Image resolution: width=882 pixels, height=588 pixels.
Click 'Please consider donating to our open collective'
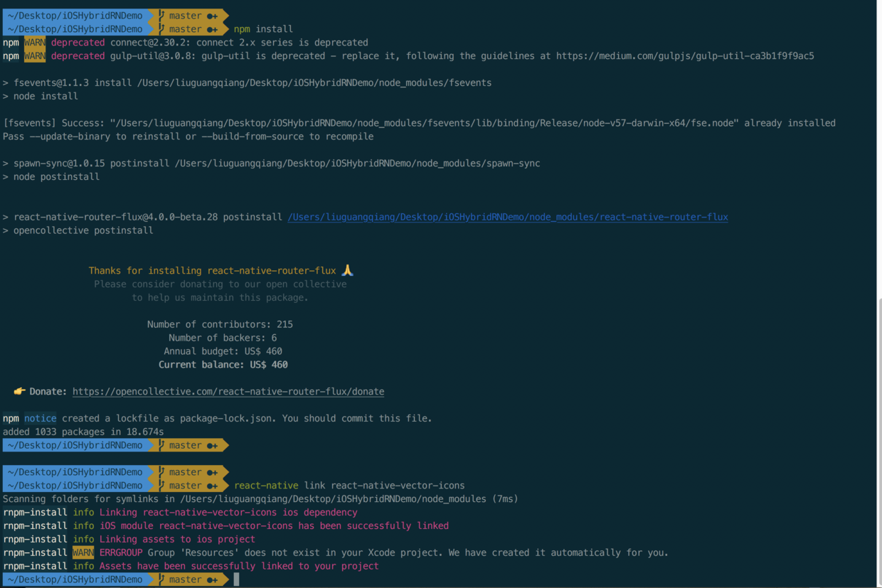click(x=220, y=284)
